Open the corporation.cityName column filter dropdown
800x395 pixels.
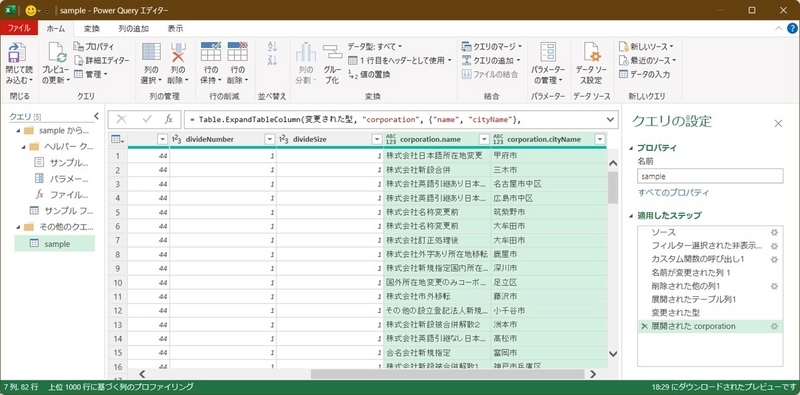[600, 139]
